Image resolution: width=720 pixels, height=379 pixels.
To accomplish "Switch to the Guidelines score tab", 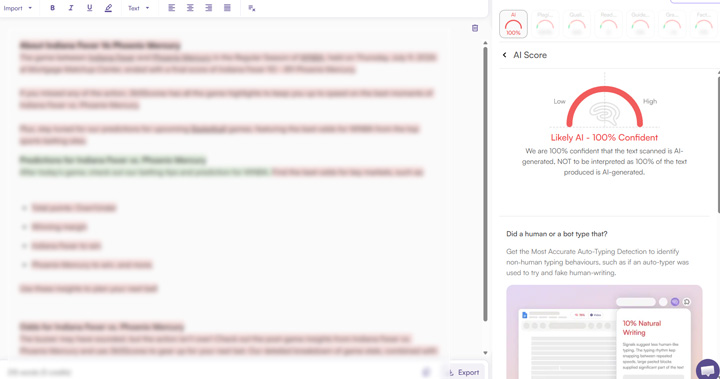I will pyautogui.click(x=640, y=24).
